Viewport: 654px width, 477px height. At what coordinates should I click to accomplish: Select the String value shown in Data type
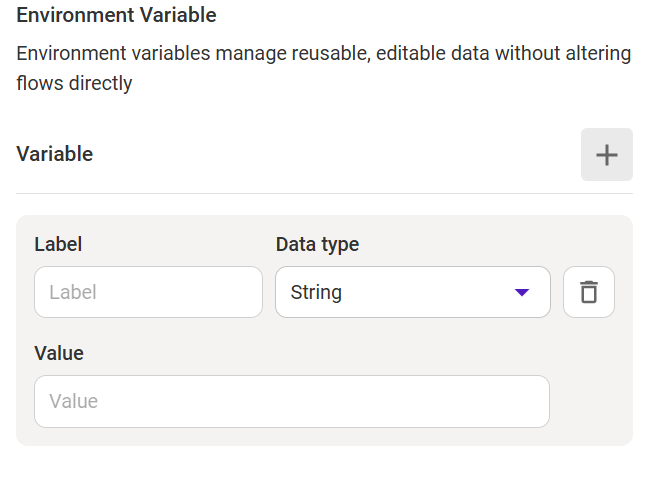click(316, 293)
